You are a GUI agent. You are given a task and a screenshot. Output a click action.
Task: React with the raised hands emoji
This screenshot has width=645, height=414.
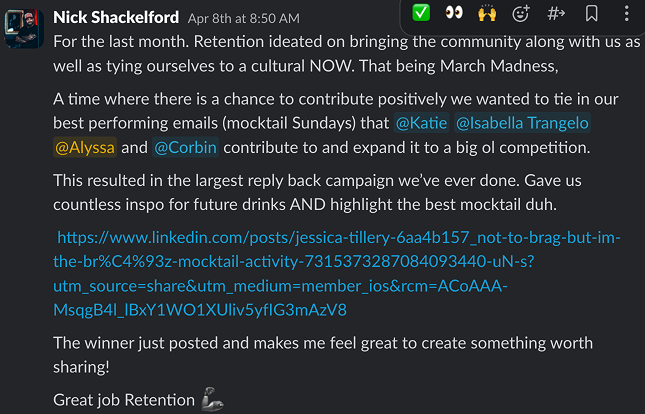click(487, 13)
